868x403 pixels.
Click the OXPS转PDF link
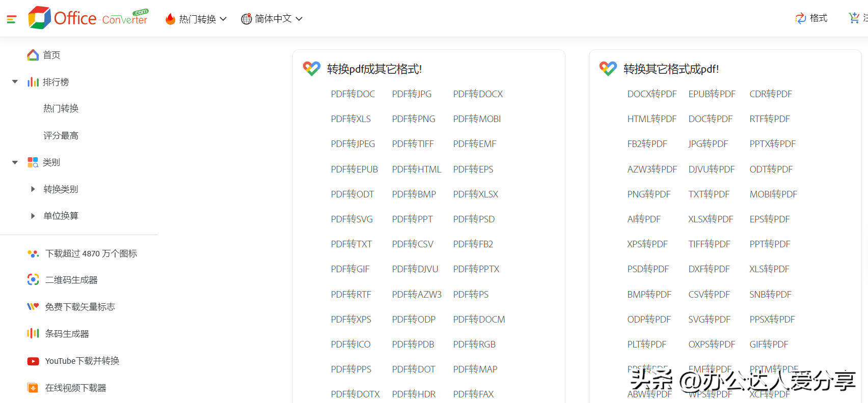point(712,344)
